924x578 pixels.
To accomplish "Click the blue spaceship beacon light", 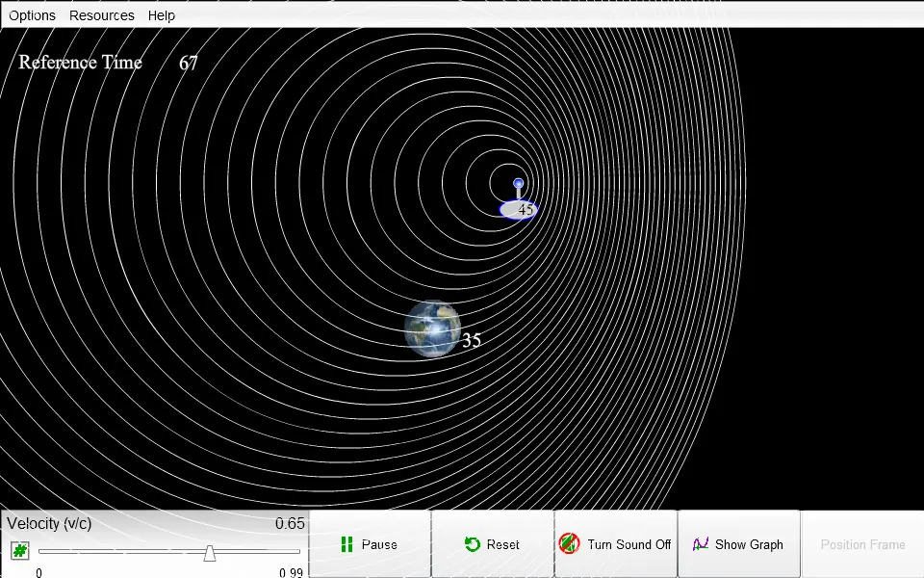I will tap(518, 184).
